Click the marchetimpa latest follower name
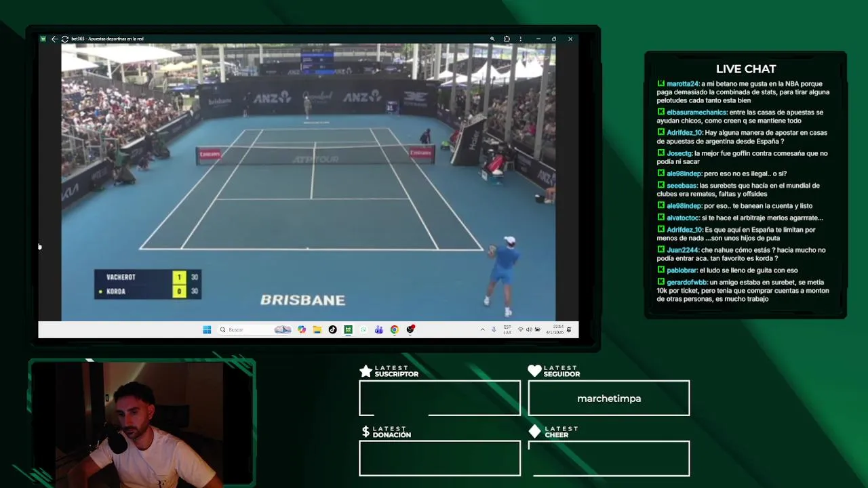868x488 pixels. point(609,399)
